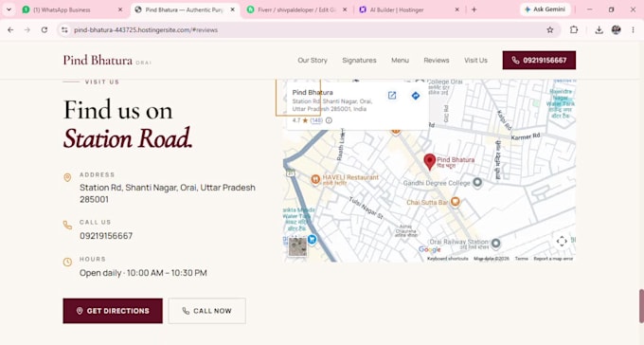This screenshot has height=345, width=644.
Task: Open Chrome three-dot menu
Action: coord(633,29)
